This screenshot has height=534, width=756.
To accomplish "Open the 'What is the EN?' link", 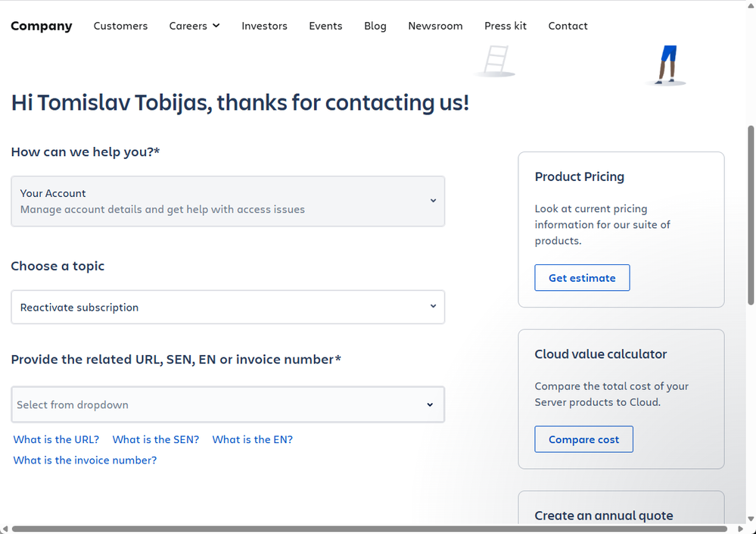I will click(x=252, y=439).
